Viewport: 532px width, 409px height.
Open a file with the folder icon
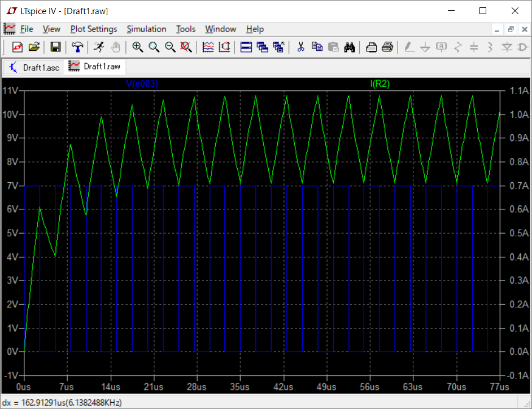pos(34,47)
